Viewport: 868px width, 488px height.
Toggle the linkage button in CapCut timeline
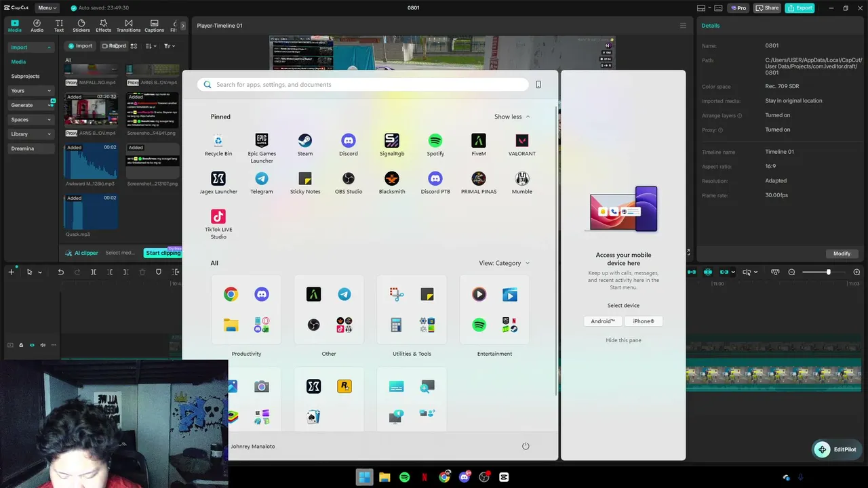click(725, 272)
